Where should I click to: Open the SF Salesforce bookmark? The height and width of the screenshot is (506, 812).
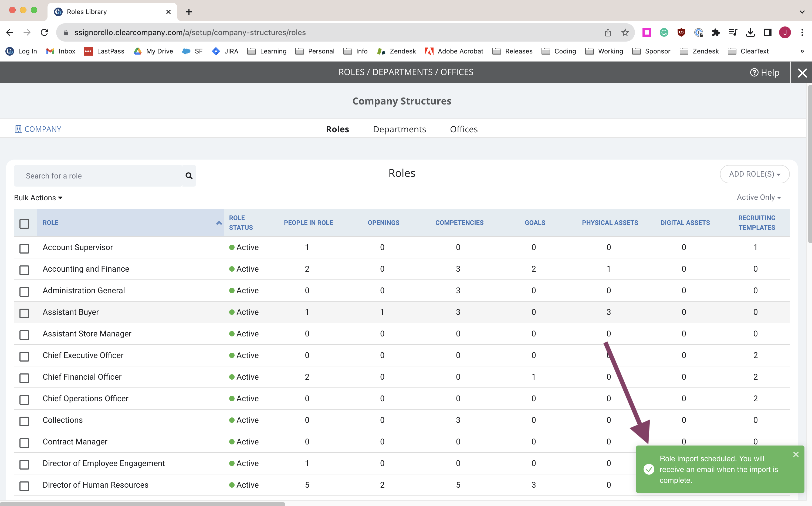[192, 51]
